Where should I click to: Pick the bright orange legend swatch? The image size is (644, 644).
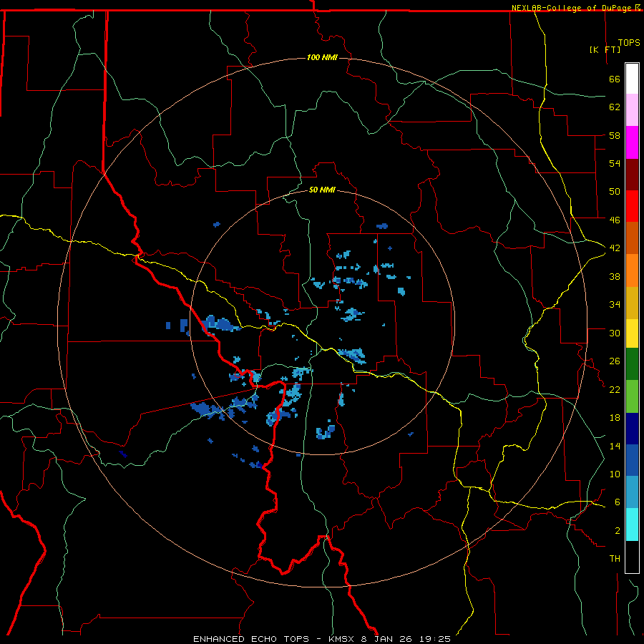632,270
